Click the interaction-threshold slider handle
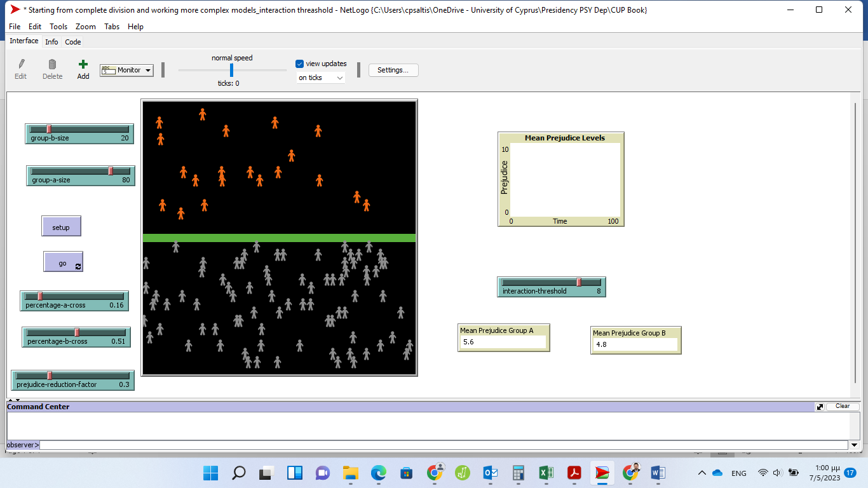868x488 pixels. (x=579, y=282)
